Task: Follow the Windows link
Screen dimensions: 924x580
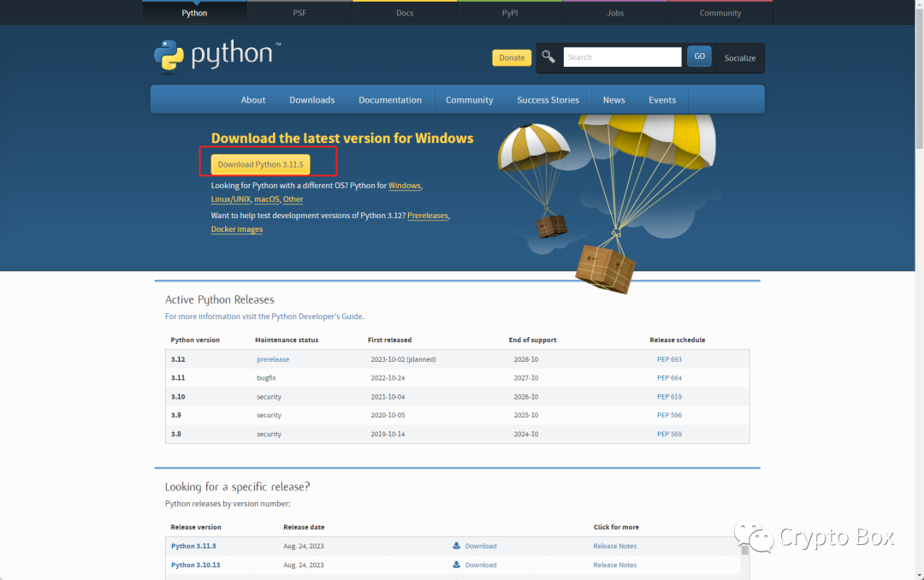Action: pyautogui.click(x=404, y=186)
